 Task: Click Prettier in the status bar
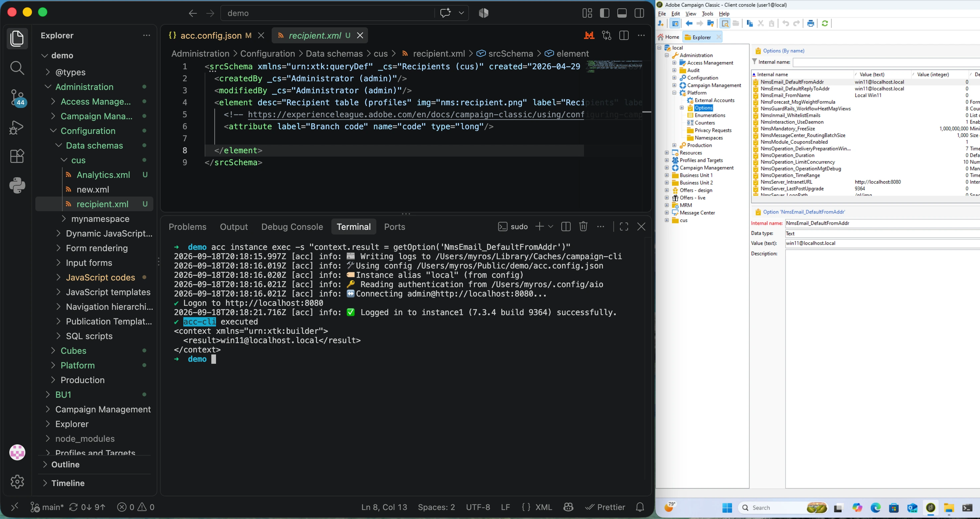pos(605,507)
